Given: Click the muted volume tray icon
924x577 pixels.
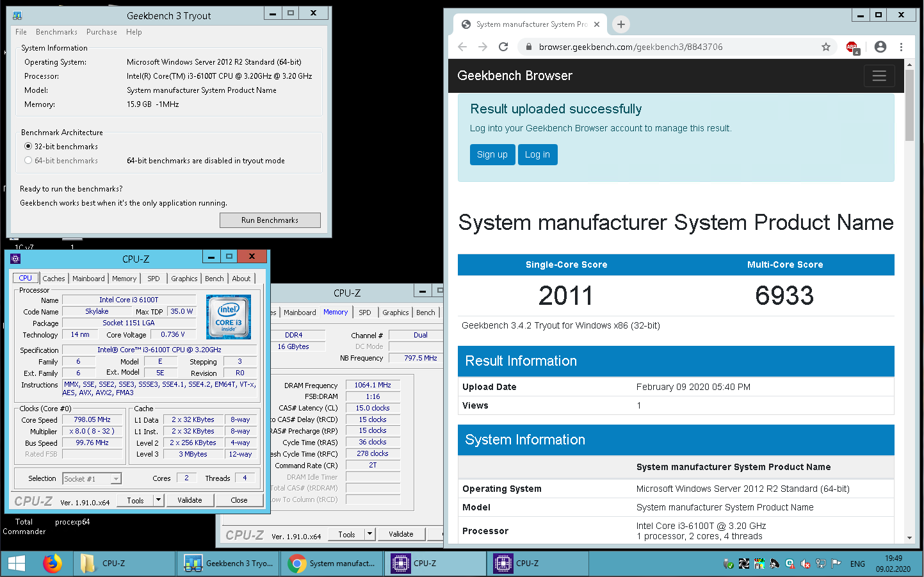Looking at the screenshot, I should tap(805, 564).
